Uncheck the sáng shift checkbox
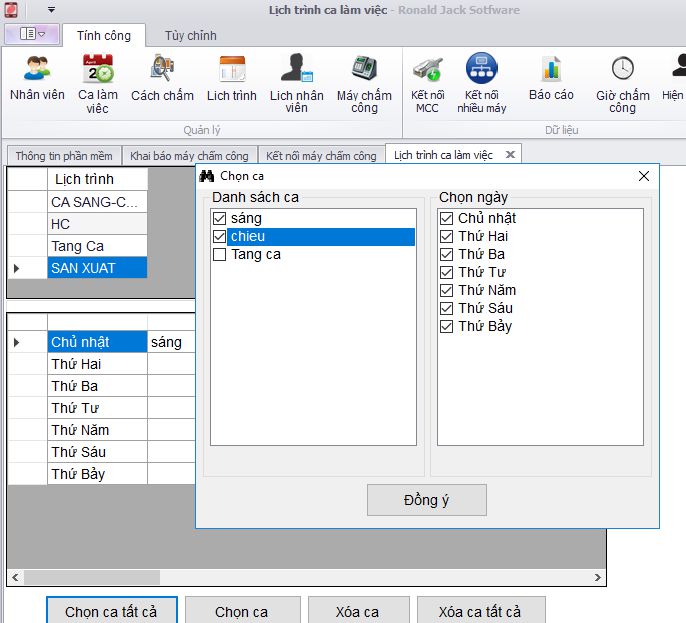Image resolution: width=686 pixels, height=623 pixels. (x=219, y=219)
